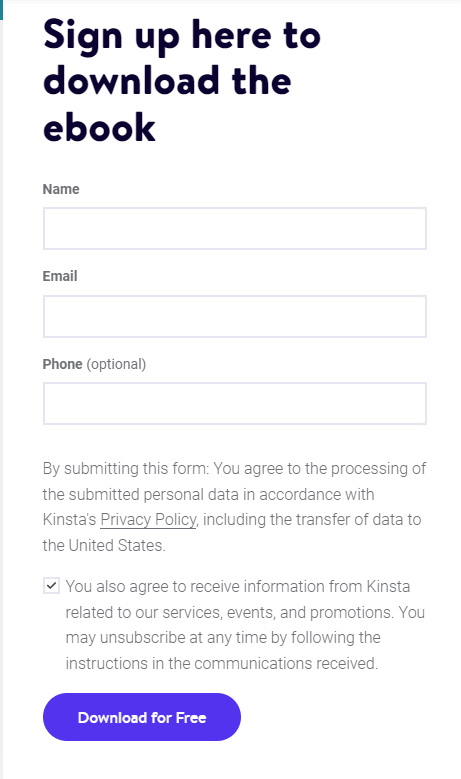Screen dimensions: 461x779
Task: Click "instructions in the communications received" line
Action: pos(222,663)
